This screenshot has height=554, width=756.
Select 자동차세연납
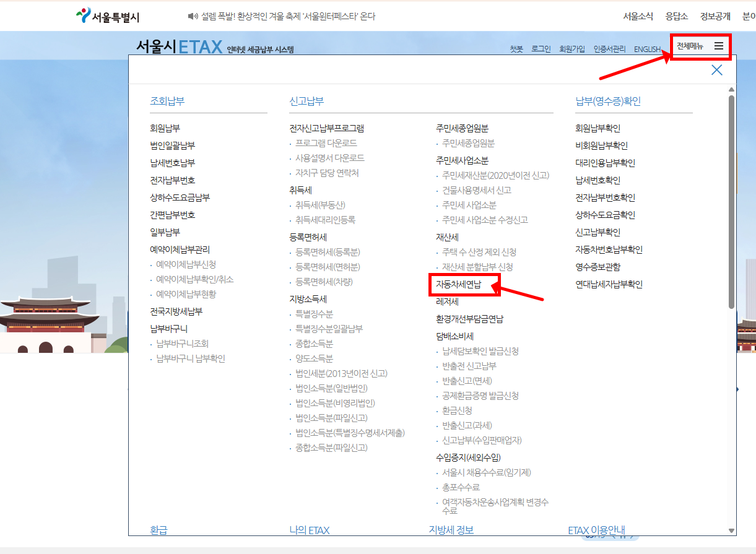click(x=458, y=284)
